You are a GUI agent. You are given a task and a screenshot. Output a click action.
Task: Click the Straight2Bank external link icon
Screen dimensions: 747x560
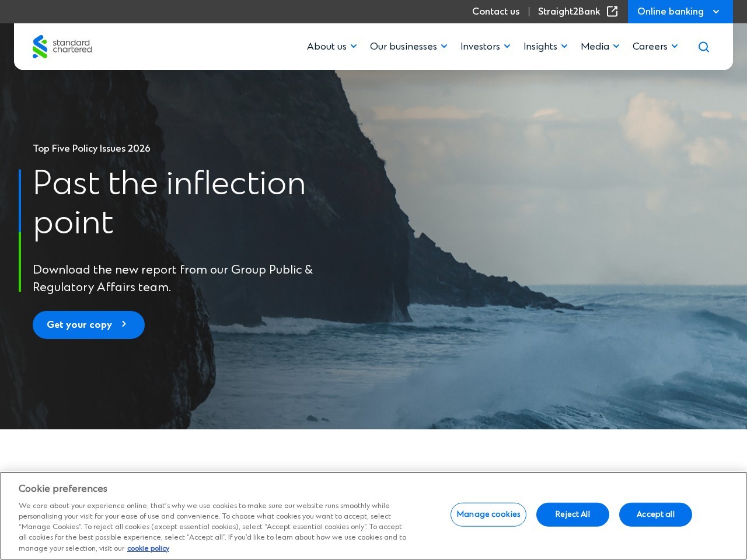coord(612,11)
